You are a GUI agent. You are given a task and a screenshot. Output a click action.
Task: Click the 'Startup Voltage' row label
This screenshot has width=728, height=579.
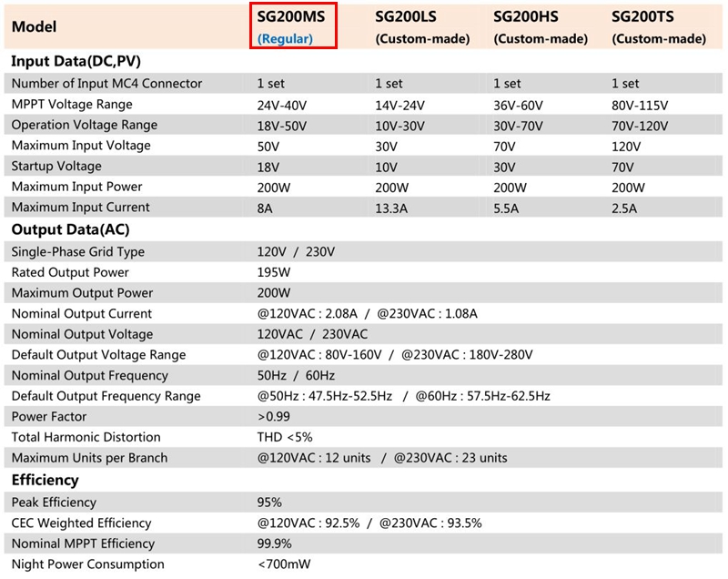click(x=56, y=167)
